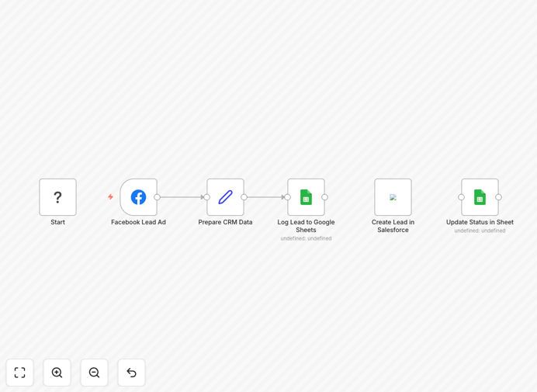Click the 'Create Lead in Salesforce' label
The width and height of the screenshot is (537, 392).
click(393, 226)
